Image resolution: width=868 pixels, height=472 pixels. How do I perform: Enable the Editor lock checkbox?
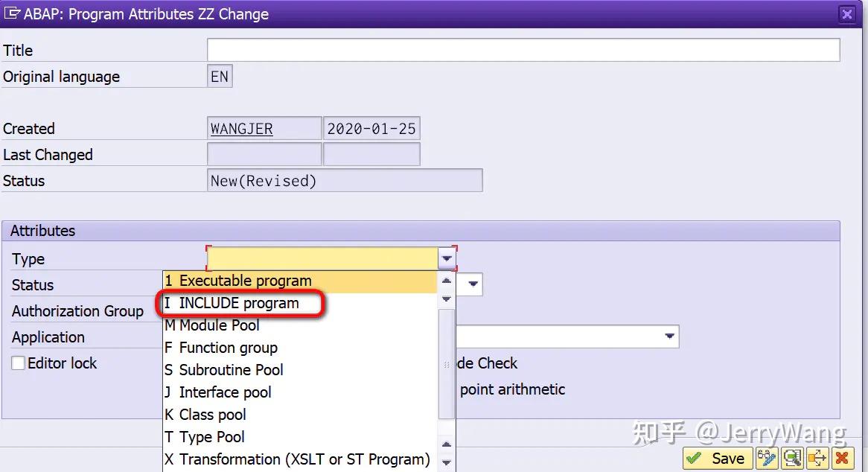pyautogui.click(x=19, y=363)
